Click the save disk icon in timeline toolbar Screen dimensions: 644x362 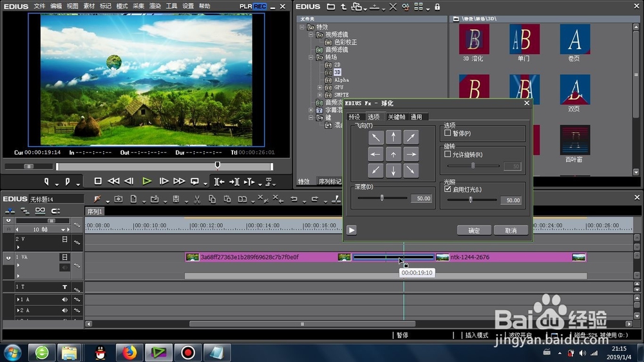[x=176, y=199]
